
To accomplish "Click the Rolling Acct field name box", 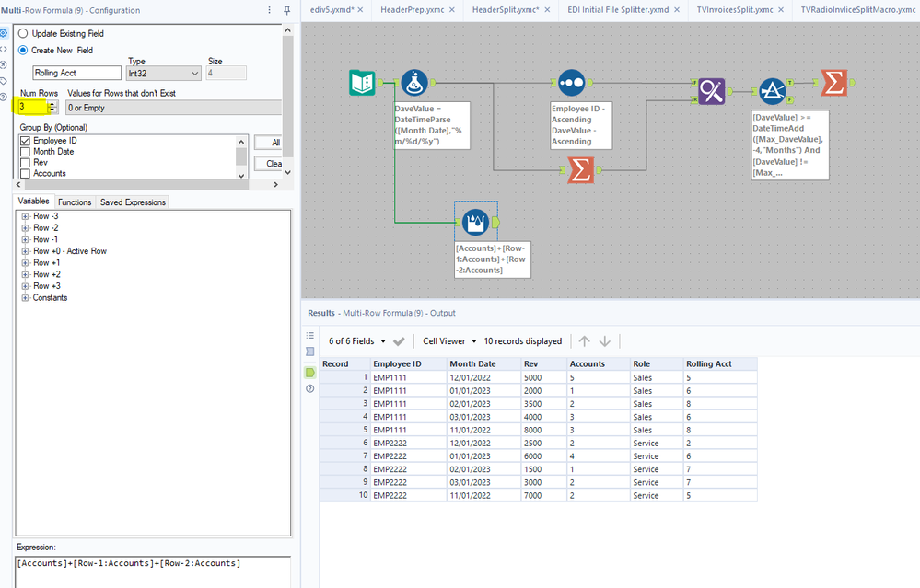I will (76, 74).
